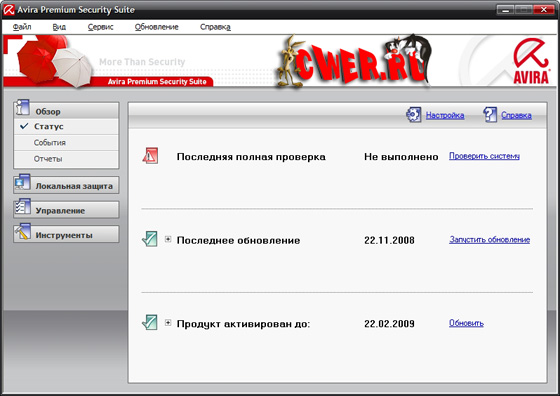Open the Сервис menu

[x=100, y=27]
